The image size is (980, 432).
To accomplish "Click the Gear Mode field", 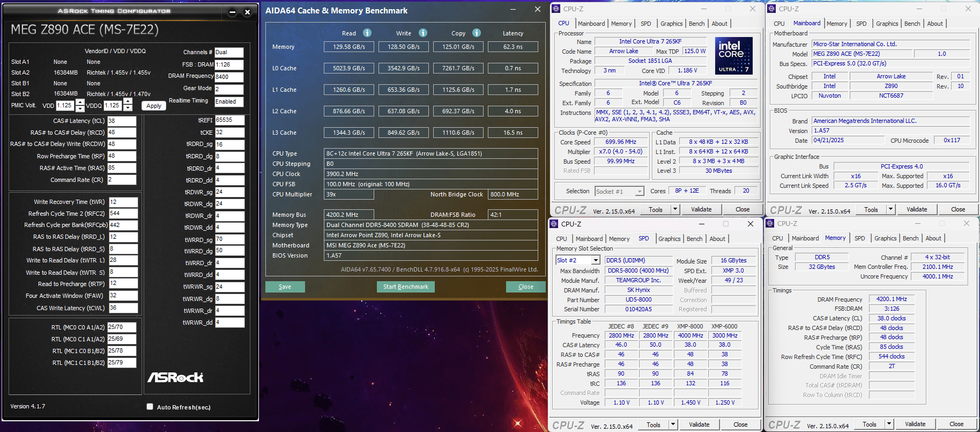I will (x=229, y=89).
